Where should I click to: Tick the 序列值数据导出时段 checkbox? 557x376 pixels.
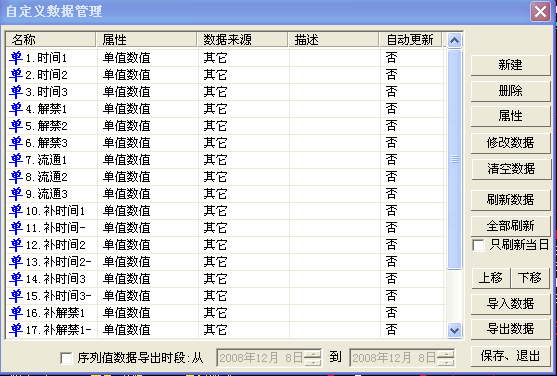click(x=66, y=358)
